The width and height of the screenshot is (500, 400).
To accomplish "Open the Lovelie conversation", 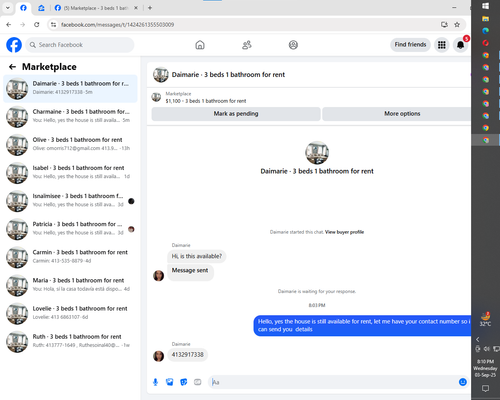I will click(x=70, y=313).
